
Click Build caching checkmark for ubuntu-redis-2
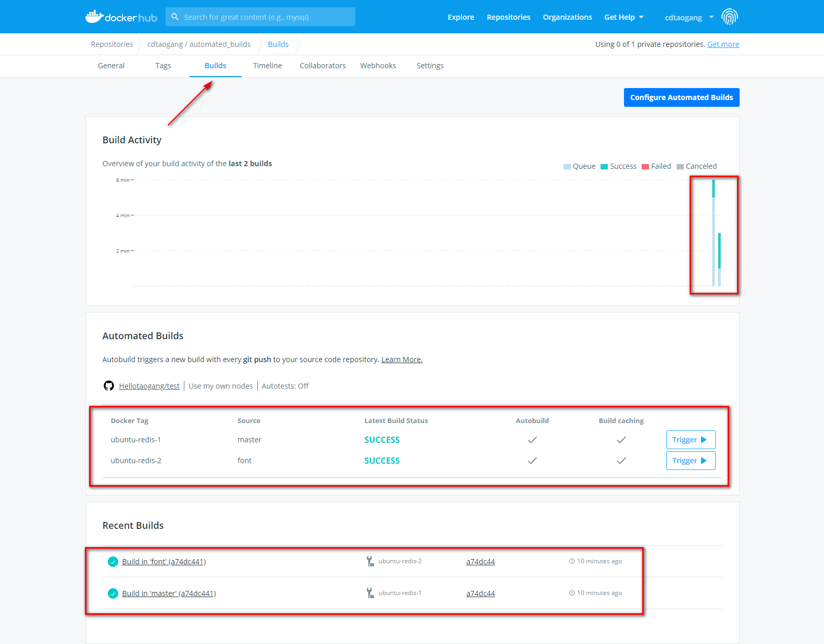coord(621,461)
